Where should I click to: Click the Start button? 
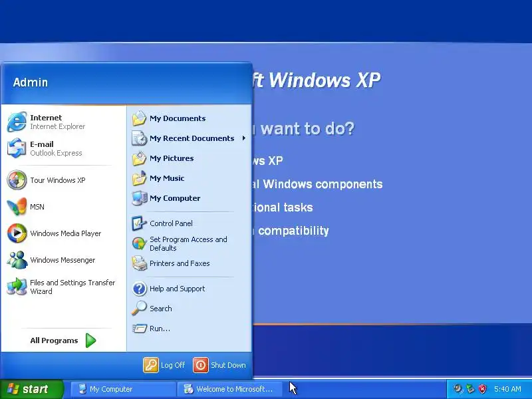31,389
